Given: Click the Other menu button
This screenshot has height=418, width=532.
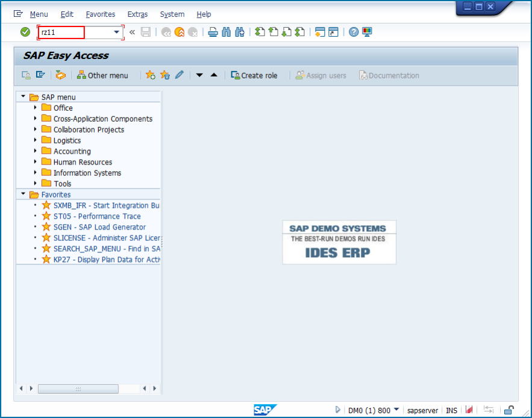Looking at the screenshot, I should coord(102,75).
